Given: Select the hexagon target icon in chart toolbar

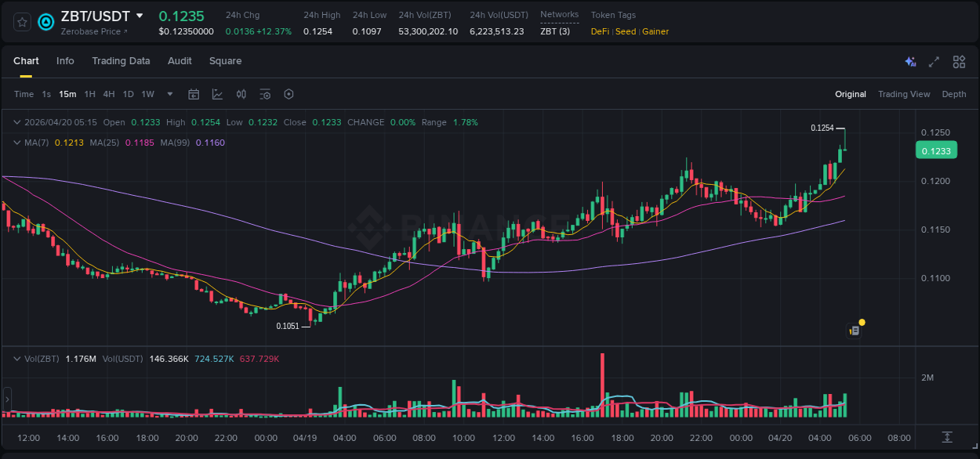Looking at the screenshot, I should tap(289, 94).
